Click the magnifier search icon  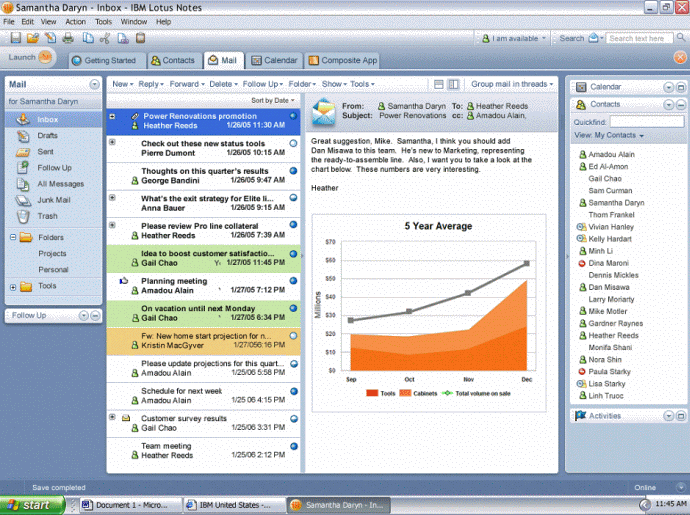[681, 38]
